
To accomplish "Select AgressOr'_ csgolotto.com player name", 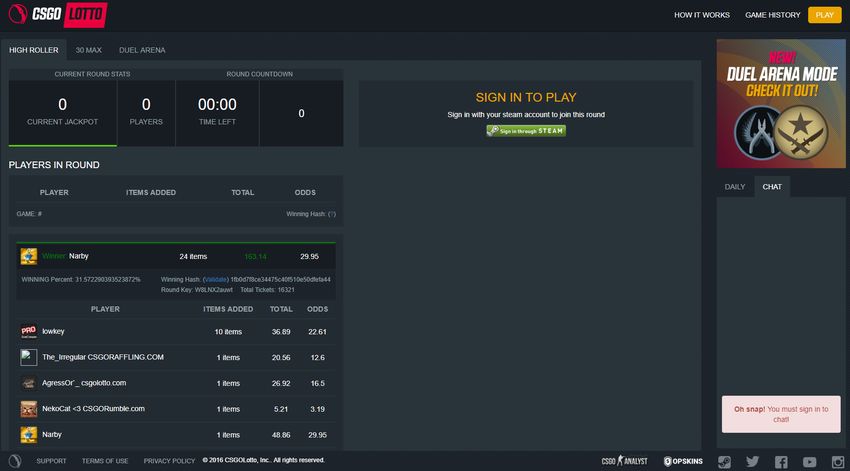I will [84, 383].
